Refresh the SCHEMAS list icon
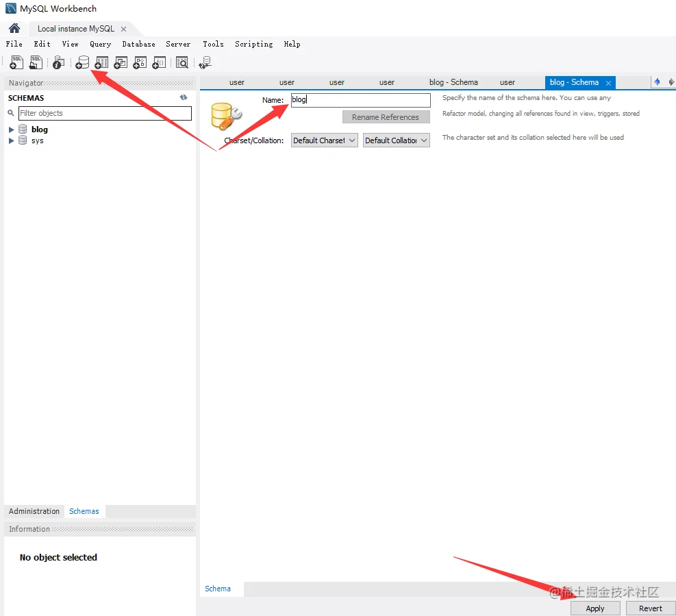This screenshot has height=616, width=676. [184, 97]
